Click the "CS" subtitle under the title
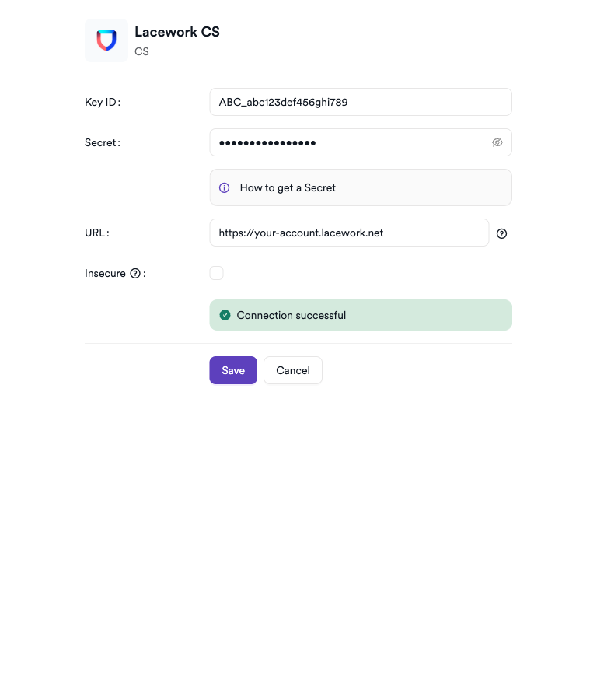Viewport: 597px width, 700px height. click(x=141, y=51)
